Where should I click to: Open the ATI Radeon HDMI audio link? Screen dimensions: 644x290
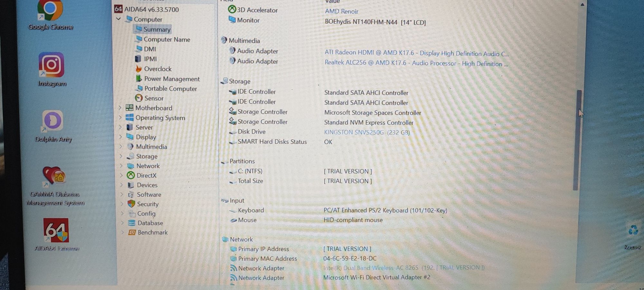[416, 53]
